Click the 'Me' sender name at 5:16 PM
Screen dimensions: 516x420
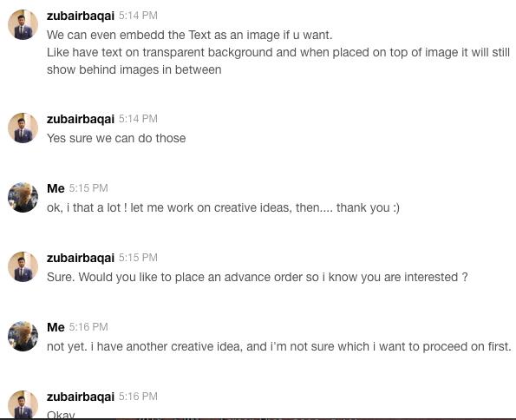point(56,327)
